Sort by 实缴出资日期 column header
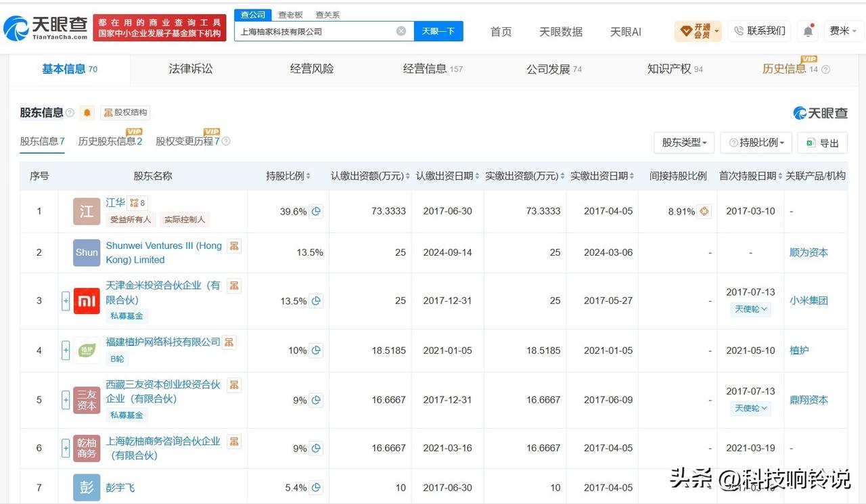This screenshot has height=504, width=866. coord(602,176)
